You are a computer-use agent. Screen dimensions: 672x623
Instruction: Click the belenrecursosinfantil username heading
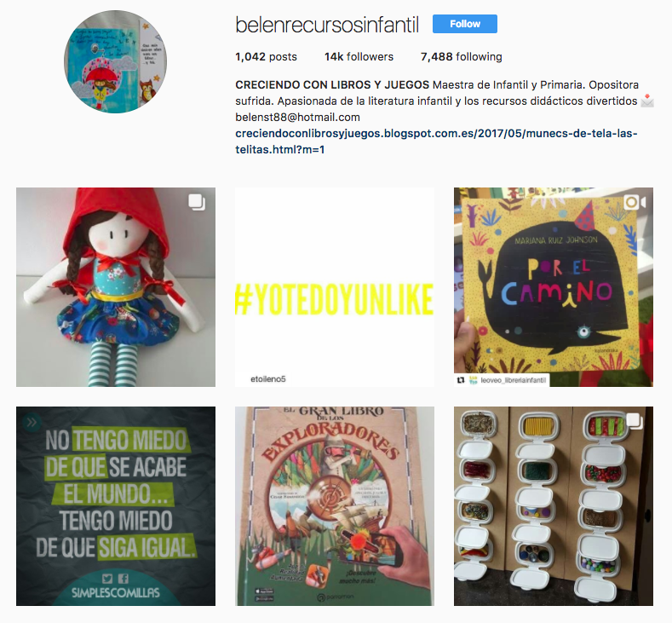tap(327, 25)
